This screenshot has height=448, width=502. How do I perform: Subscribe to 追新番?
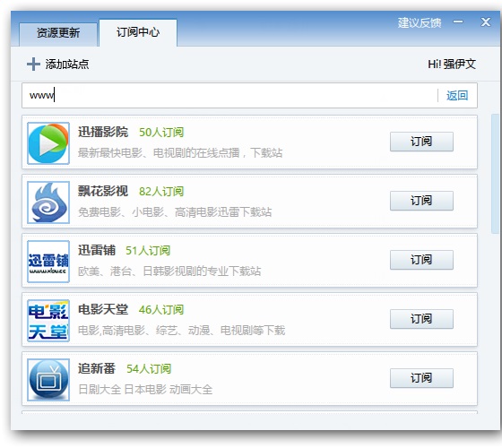421,378
